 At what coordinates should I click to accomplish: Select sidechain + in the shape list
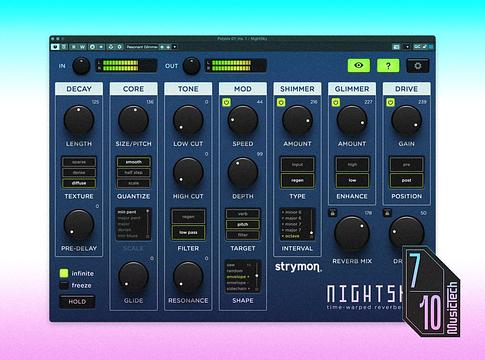(x=238, y=289)
